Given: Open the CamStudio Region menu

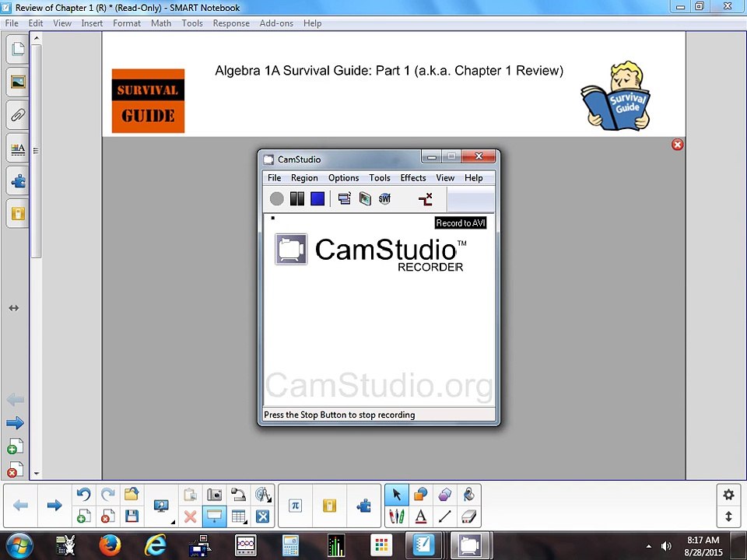Looking at the screenshot, I should pos(304,177).
